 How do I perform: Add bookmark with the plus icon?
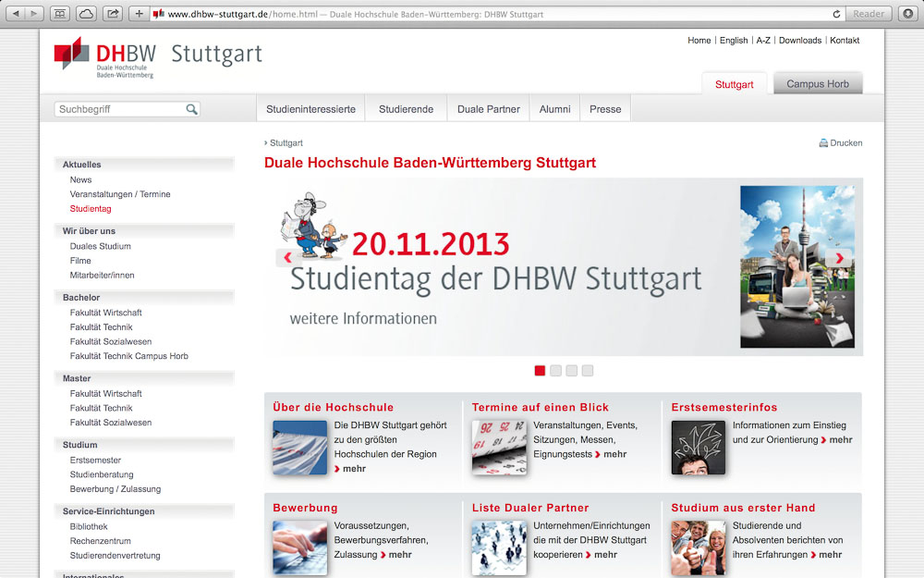(140, 14)
